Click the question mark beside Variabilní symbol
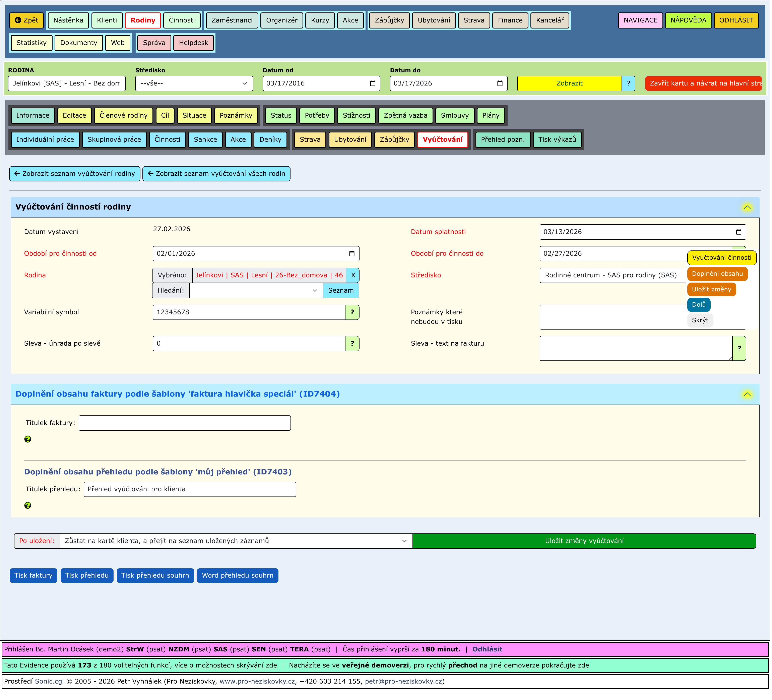This screenshot has width=772, height=700. [x=352, y=312]
